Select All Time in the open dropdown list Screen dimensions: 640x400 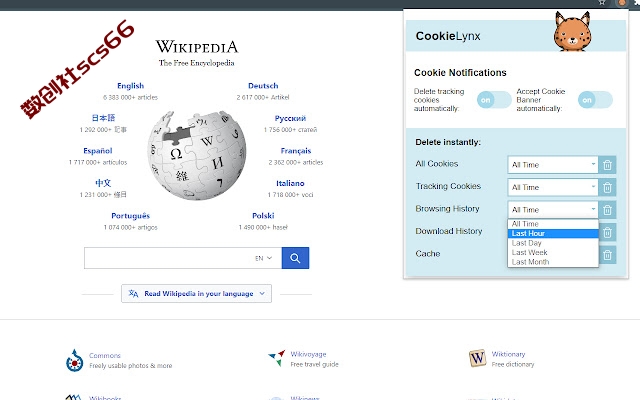[553, 224]
